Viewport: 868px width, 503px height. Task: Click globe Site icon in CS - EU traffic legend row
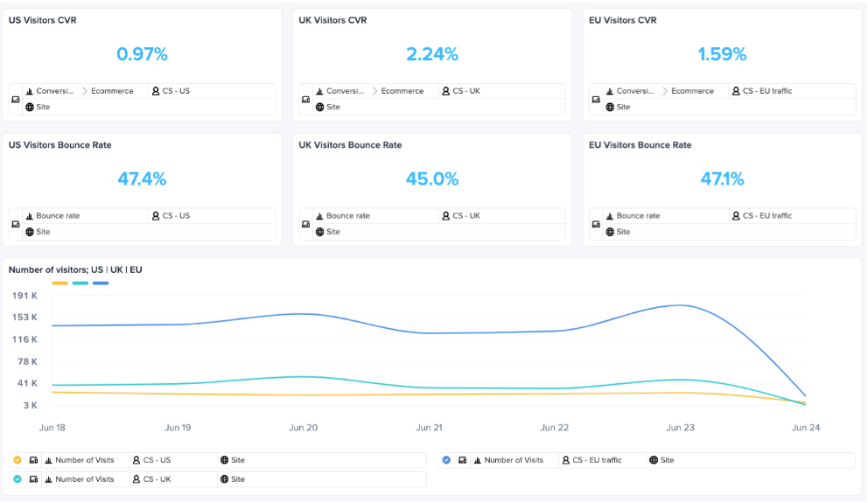(654, 460)
